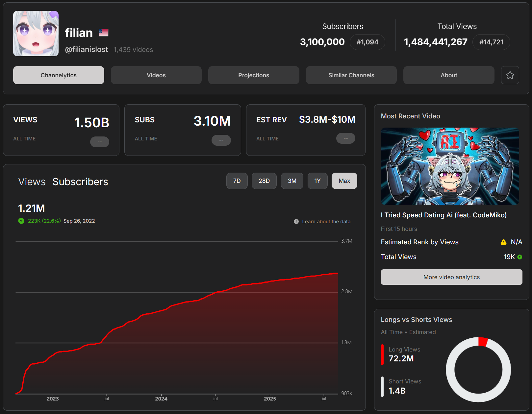Click the Sep 26, 2022 date label

click(x=79, y=221)
